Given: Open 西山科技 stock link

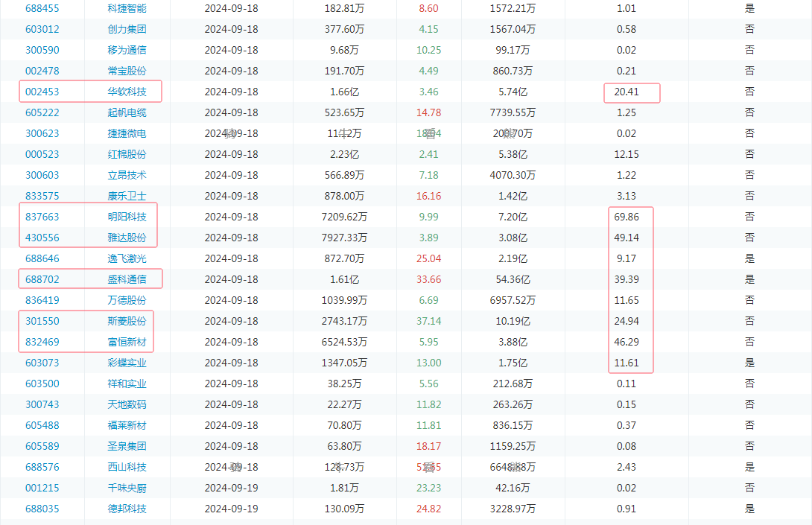Looking at the screenshot, I should point(127,466).
